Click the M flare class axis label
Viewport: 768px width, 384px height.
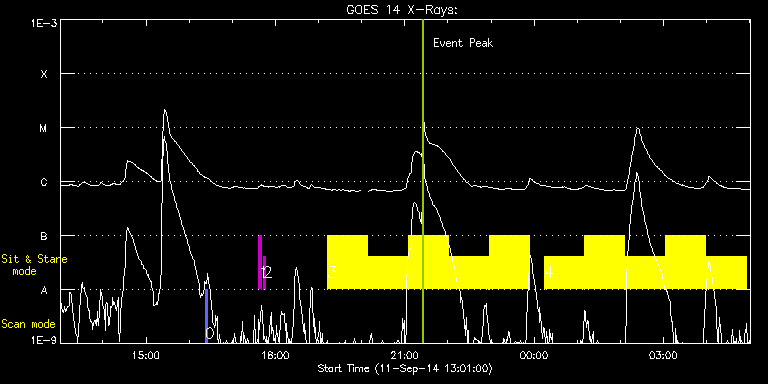pyautogui.click(x=44, y=128)
